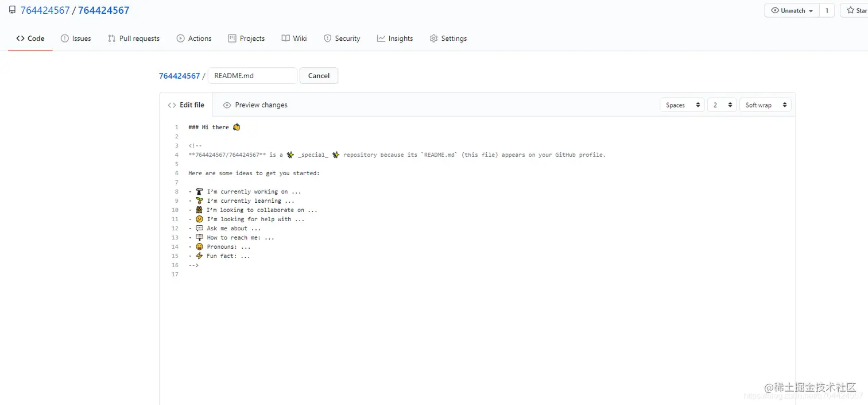Click the eye icon on Preview changes
This screenshot has width=868, height=405.
(227, 105)
